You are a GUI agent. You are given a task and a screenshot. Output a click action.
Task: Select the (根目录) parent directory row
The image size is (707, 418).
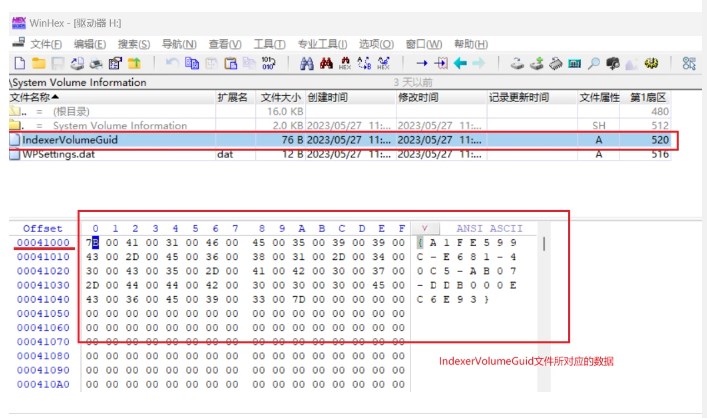click(340, 111)
